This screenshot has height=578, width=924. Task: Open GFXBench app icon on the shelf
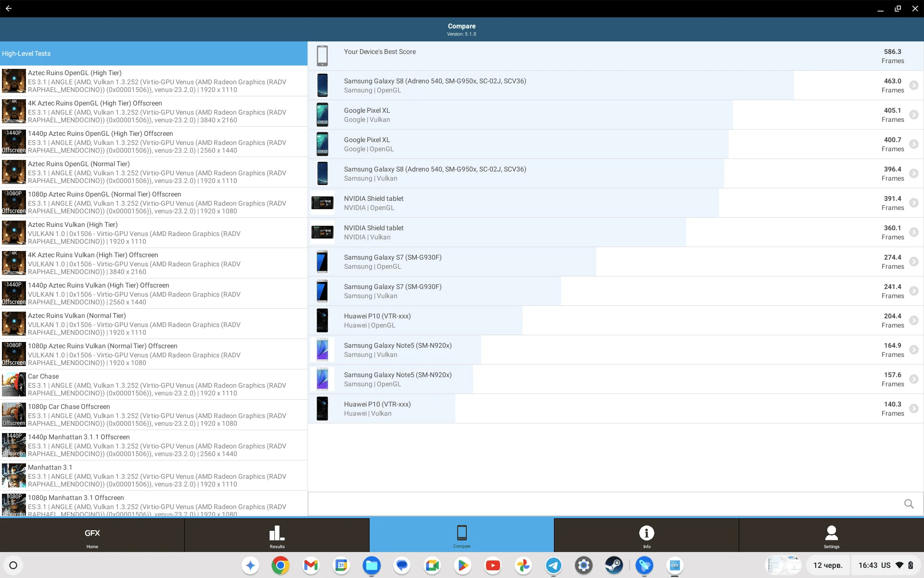(675, 565)
